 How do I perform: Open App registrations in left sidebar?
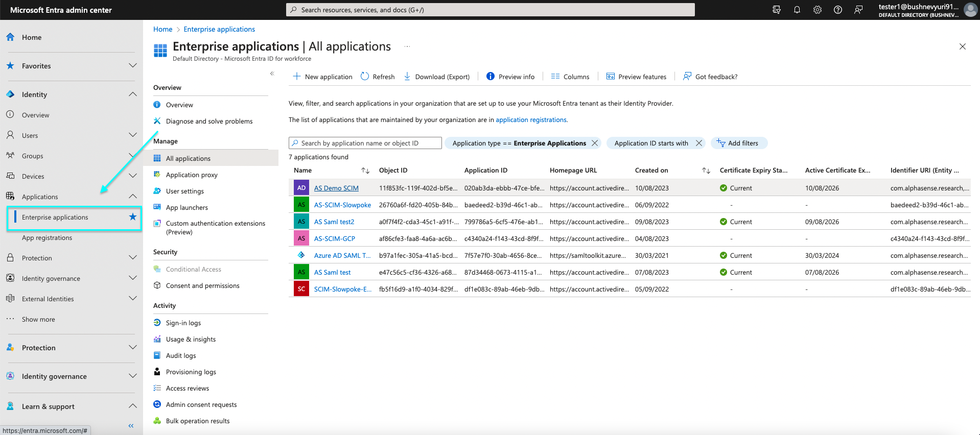point(47,237)
